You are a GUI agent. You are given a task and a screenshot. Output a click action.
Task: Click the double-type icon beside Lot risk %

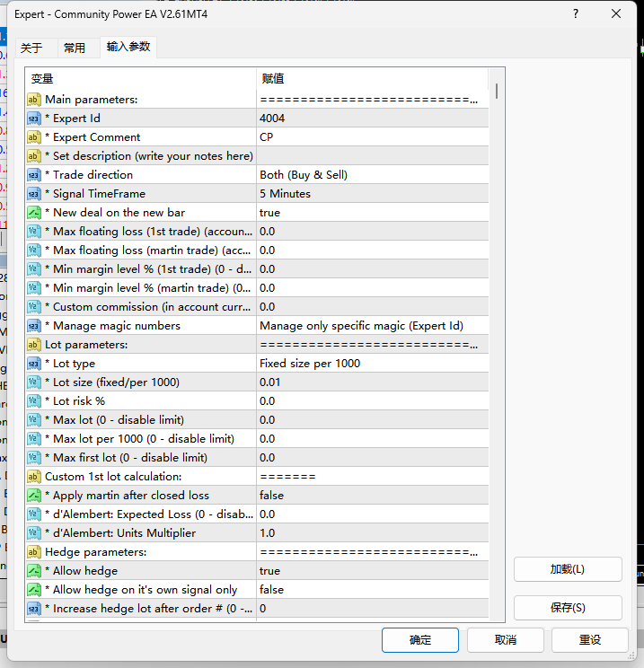click(34, 400)
